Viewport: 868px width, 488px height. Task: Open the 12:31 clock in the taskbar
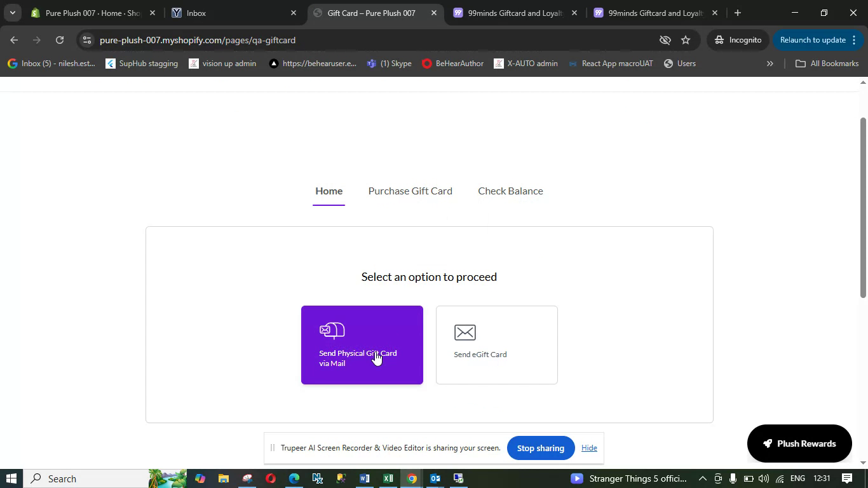coord(821,478)
